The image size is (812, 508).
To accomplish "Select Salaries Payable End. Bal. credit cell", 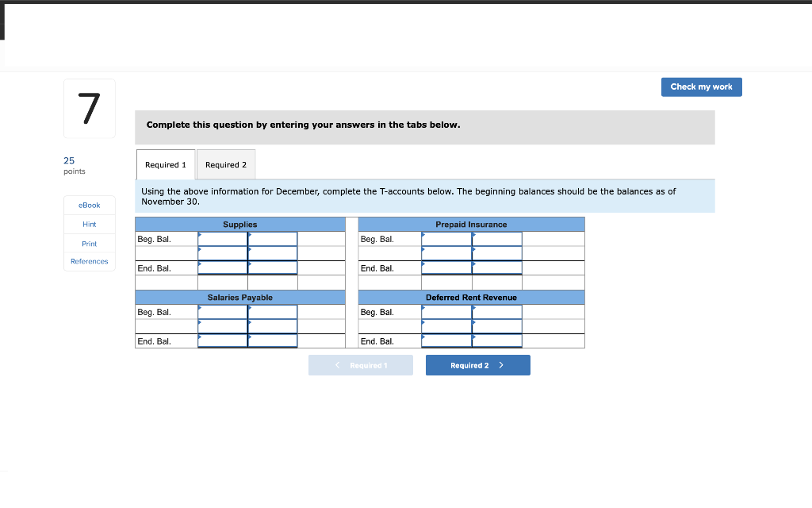I will coord(273,341).
